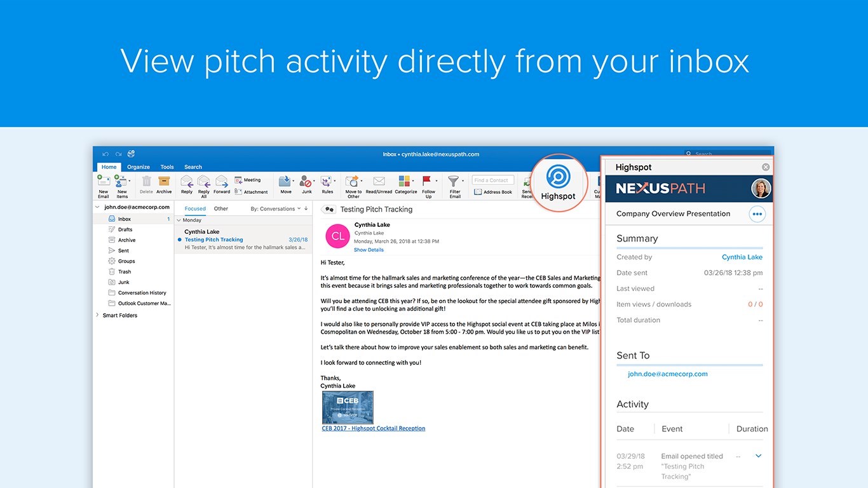Open the By: Conversations sort dropdown

[275, 208]
